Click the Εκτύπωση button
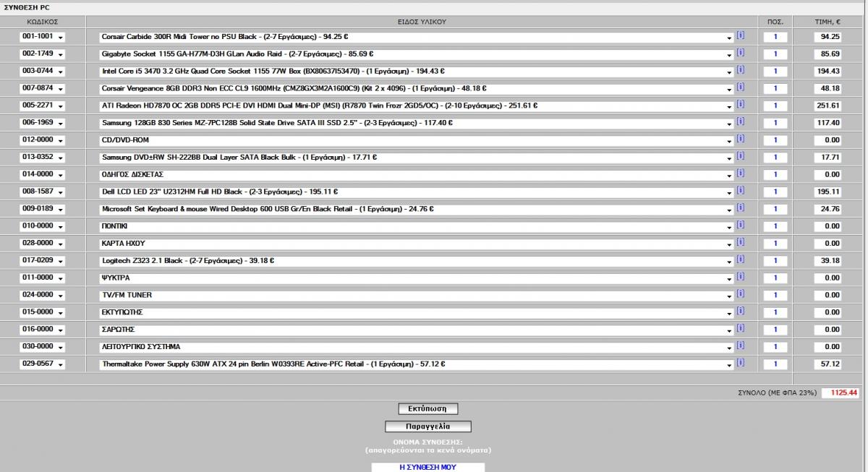 click(x=427, y=408)
